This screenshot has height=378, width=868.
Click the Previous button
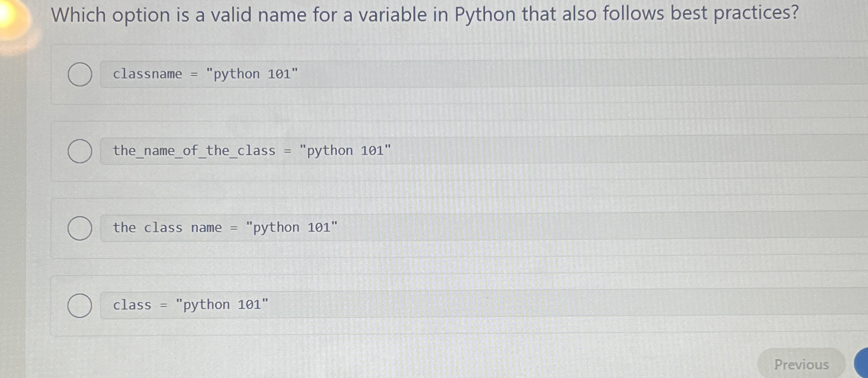[x=801, y=364]
